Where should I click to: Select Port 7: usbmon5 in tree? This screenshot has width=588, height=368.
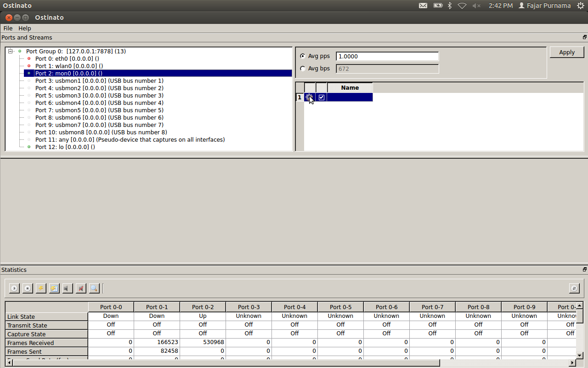coord(99,110)
